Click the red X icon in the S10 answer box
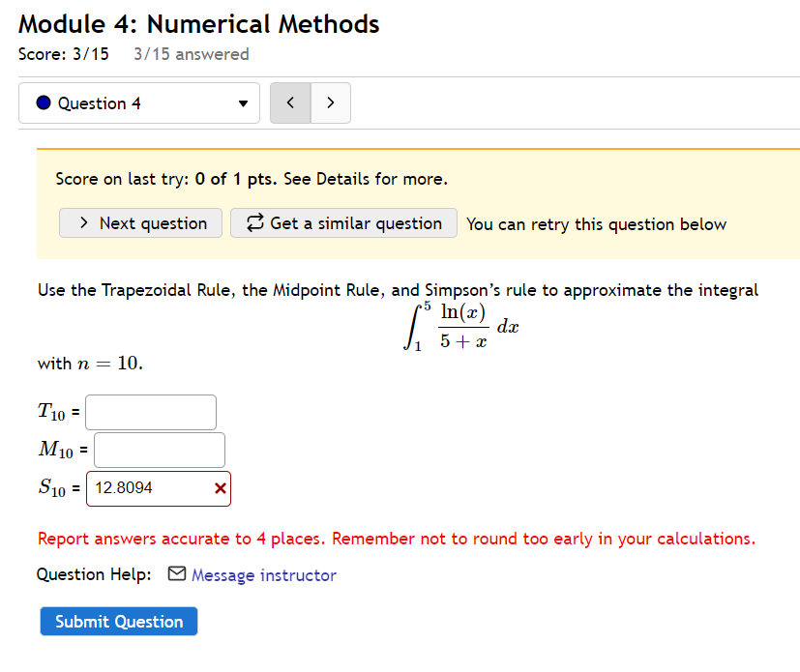Image resolution: width=800 pixels, height=672 pixels. coord(218,488)
